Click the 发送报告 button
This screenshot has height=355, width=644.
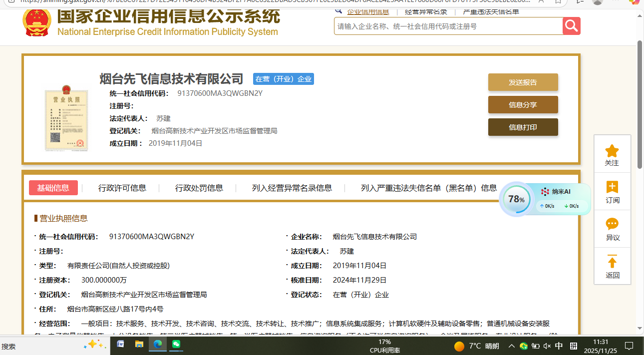tap(523, 82)
